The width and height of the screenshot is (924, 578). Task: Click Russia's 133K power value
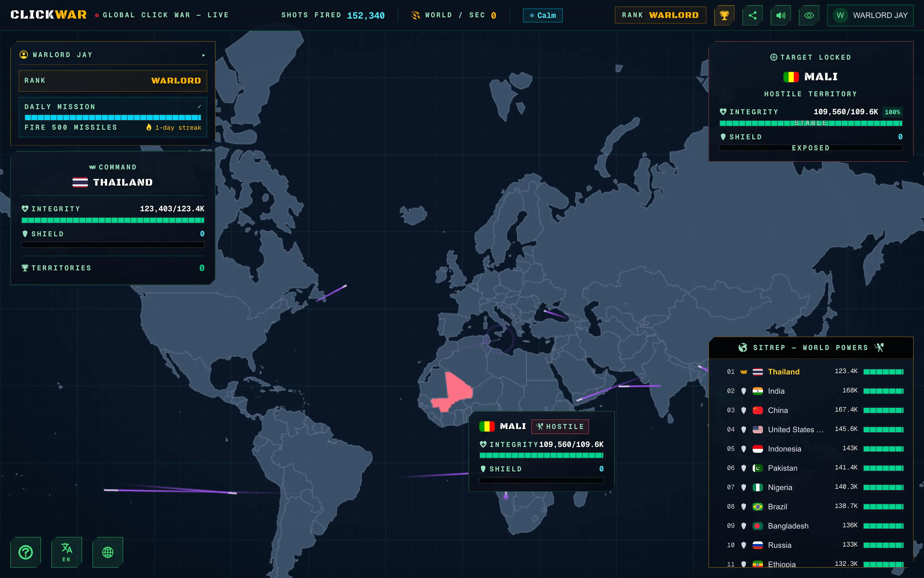[850, 544]
